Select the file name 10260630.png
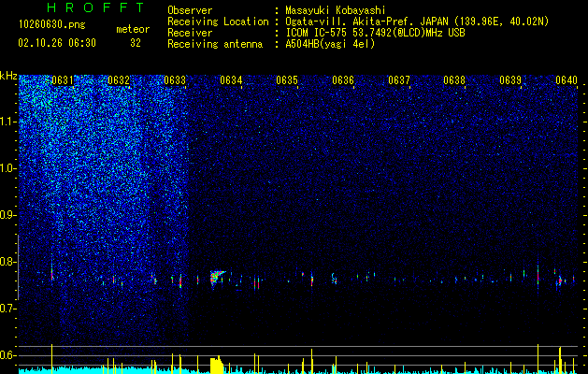This screenshot has height=374, width=588. [x=52, y=25]
